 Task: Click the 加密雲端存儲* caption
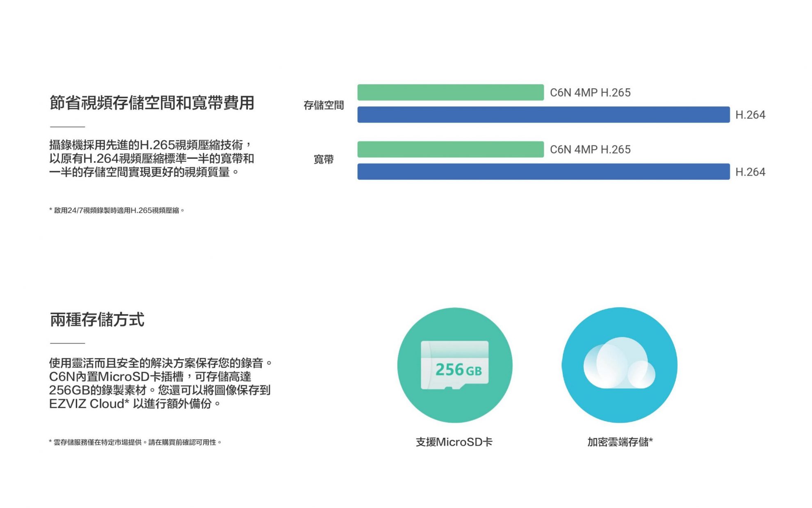[x=620, y=442]
